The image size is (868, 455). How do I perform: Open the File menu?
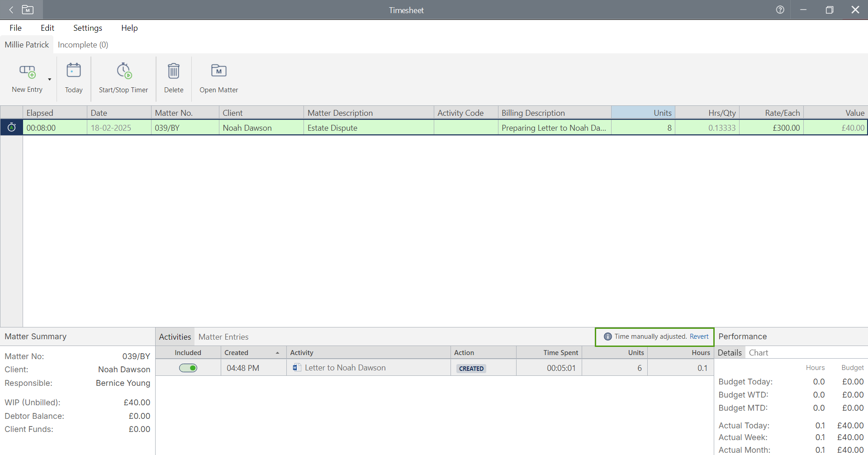click(x=15, y=28)
